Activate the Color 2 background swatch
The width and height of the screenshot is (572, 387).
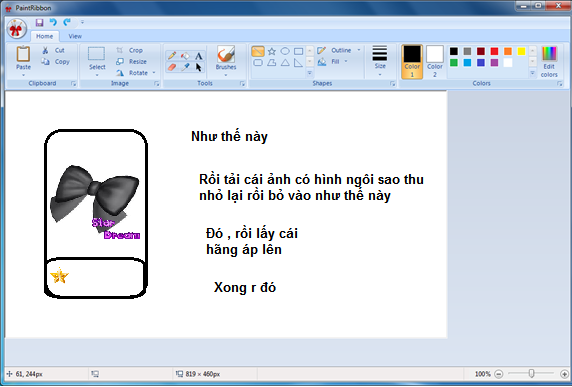[x=435, y=61]
